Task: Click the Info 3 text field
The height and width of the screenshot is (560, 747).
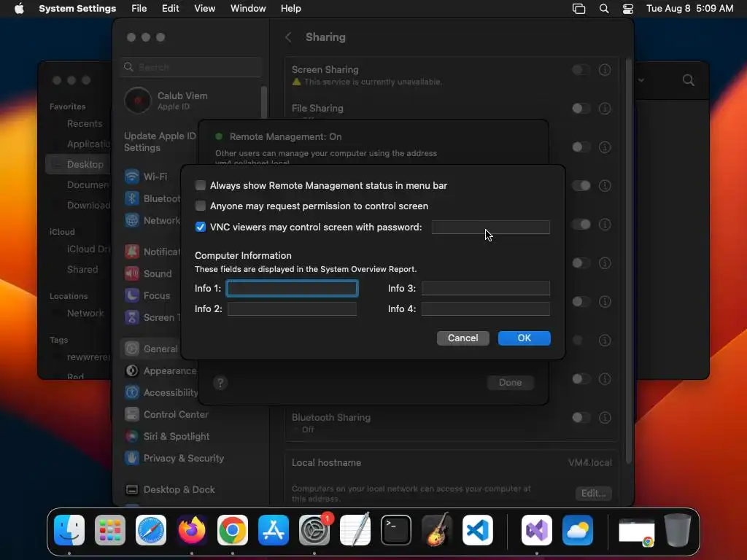Action: (485, 288)
